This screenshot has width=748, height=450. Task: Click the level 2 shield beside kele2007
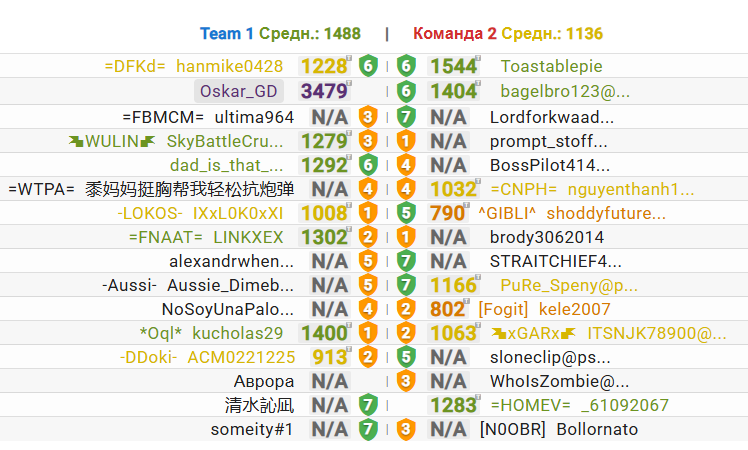tap(406, 309)
